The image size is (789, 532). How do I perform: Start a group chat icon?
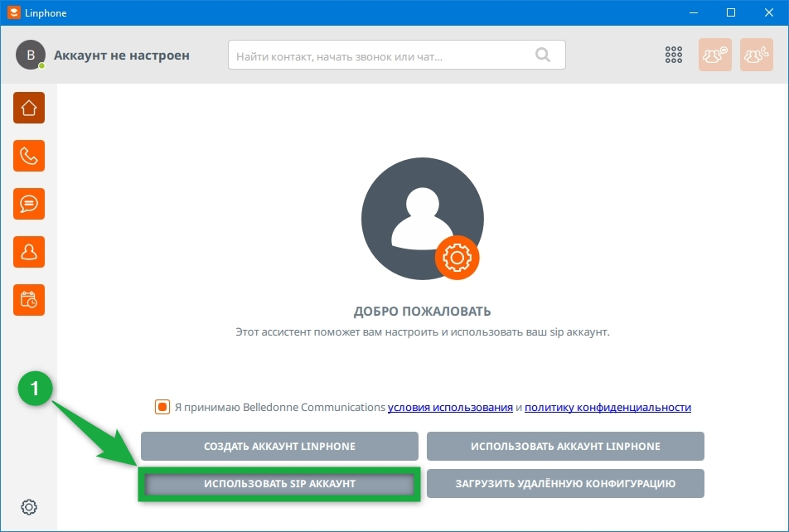point(715,55)
